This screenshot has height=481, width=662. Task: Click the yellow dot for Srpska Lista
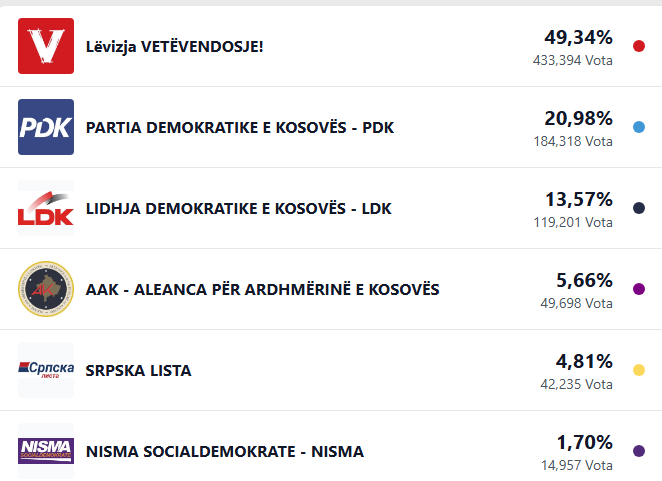tap(639, 370)
